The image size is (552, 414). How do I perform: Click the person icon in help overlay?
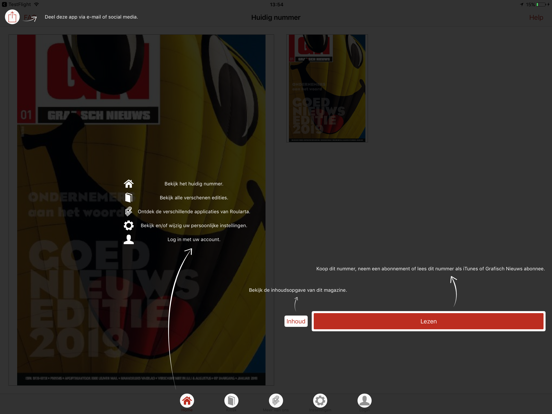pyautogui.click(x=128, y=239)
